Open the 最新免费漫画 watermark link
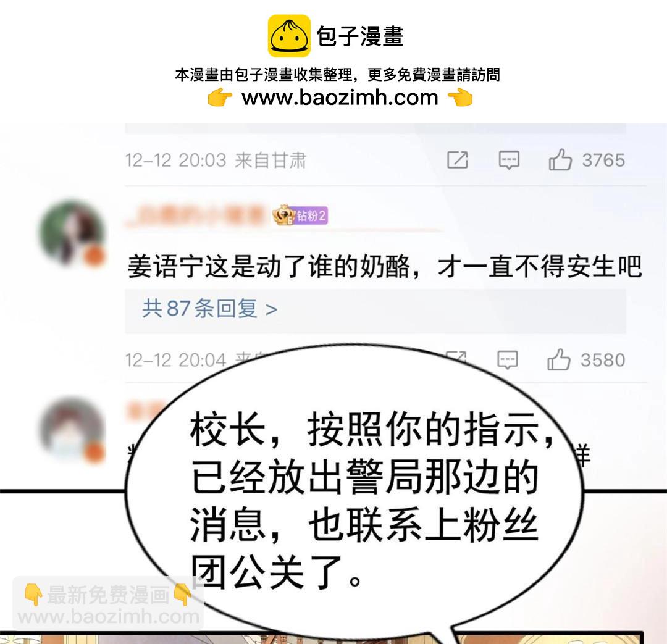Image resolution: width=667 pixels, height=644 pixels. click(x=108, y=605)
